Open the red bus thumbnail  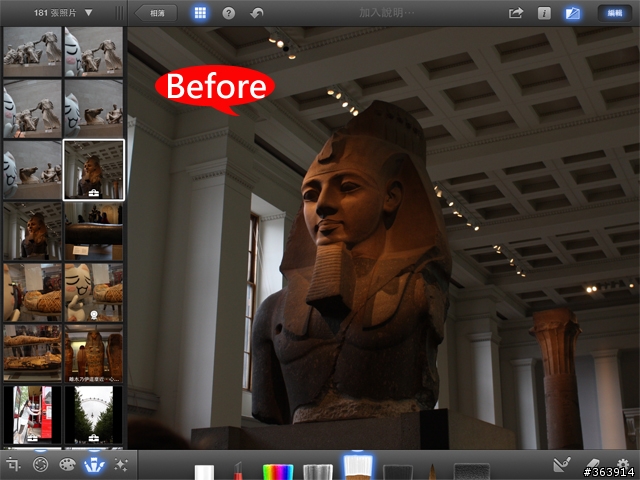pyautogui.click(x=33, y=415)
